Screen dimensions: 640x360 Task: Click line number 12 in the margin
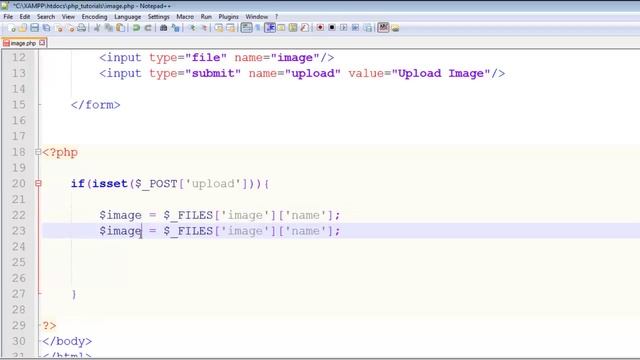pos(18,57)
